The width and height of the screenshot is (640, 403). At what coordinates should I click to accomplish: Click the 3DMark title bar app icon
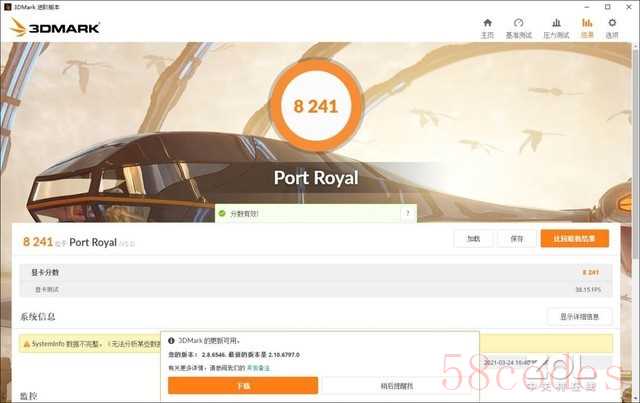(7, 7)
